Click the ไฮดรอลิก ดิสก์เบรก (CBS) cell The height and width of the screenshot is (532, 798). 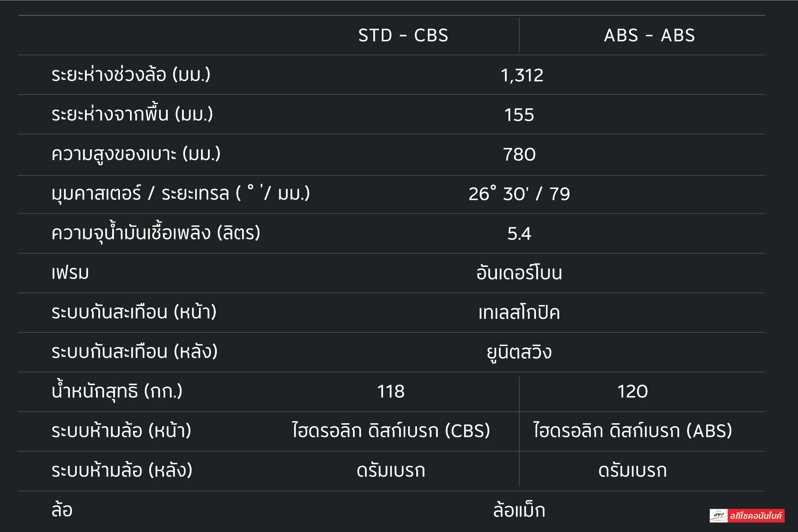(x=391, y=431)
